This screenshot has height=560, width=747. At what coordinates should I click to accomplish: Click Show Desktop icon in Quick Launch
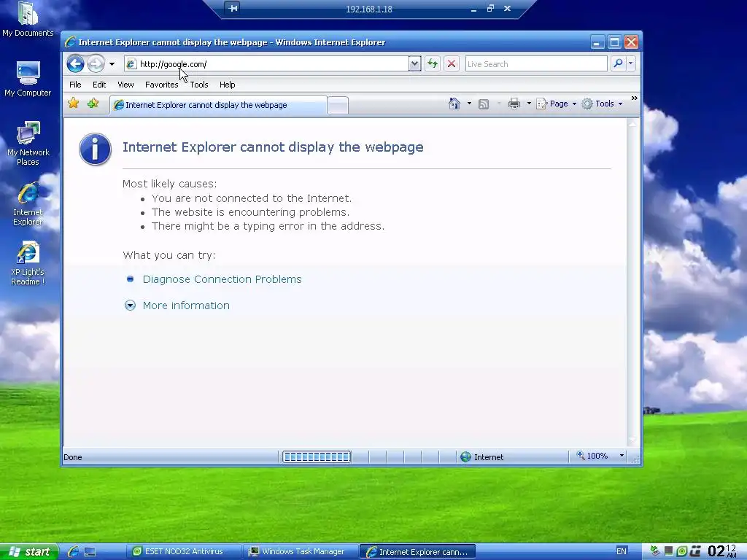point(90,552)
